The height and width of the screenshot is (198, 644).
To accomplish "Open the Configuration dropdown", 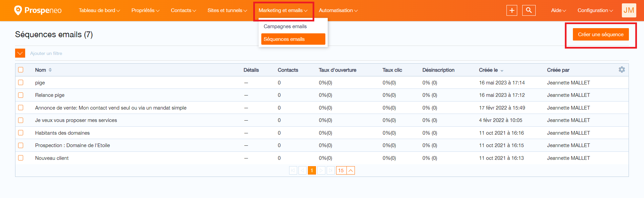I will pos(595,10).
